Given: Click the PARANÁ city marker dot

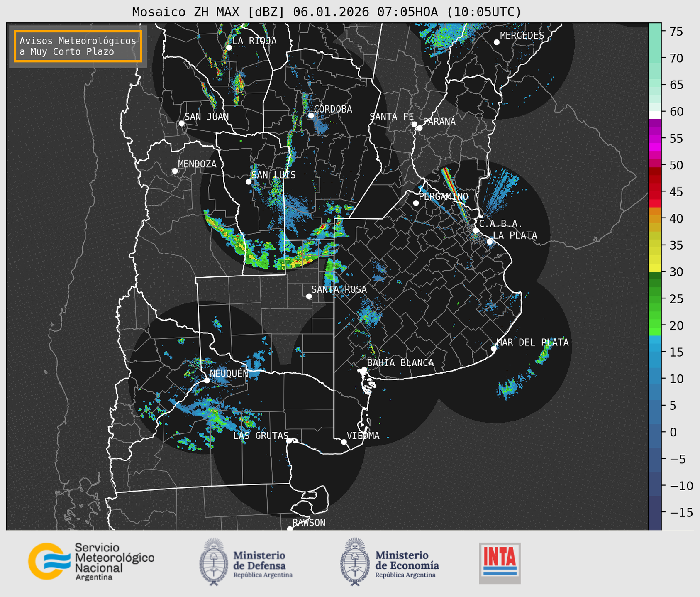Looking at the screenshot, I should click(x=420, y=128).
